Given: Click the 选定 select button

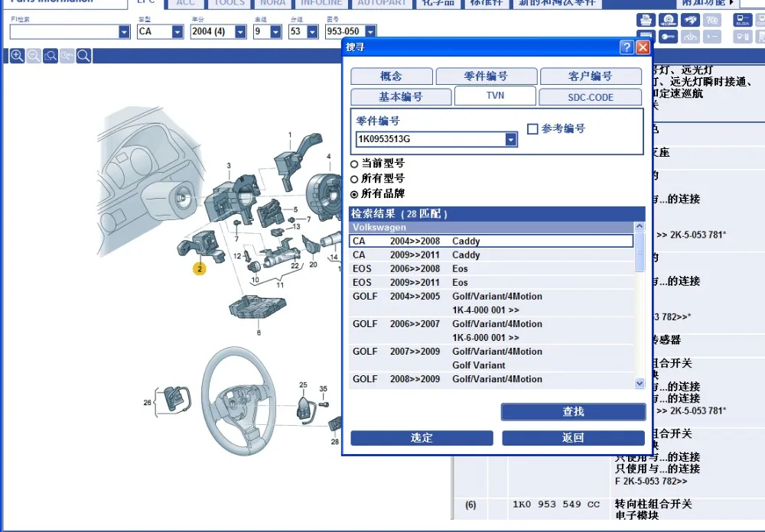Looking at the screenshot, I should (x=422, y=437).
